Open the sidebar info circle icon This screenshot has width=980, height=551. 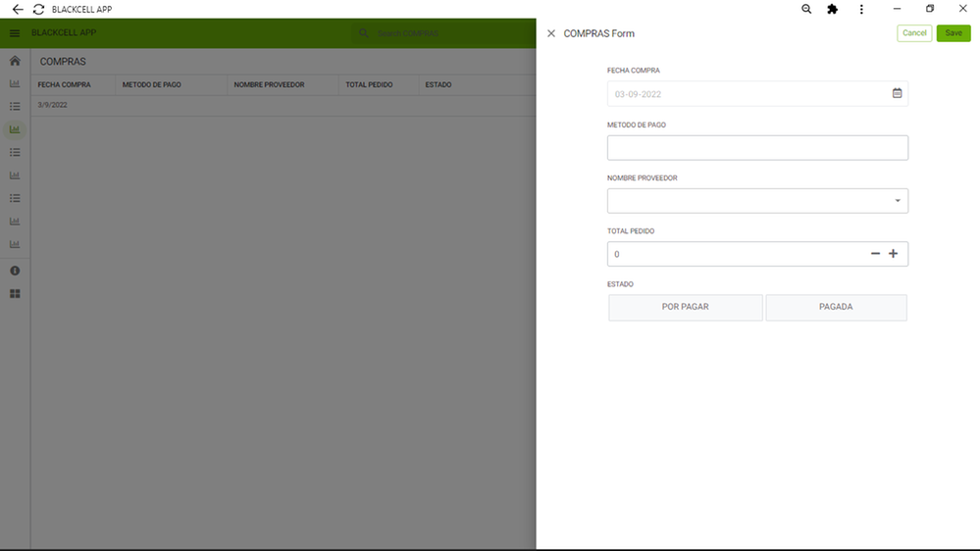click(x=15, y=271)
